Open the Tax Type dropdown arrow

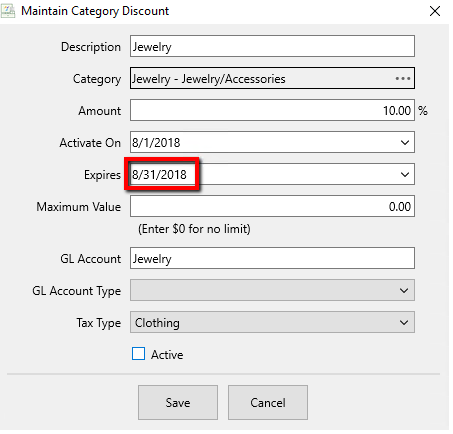click(404, 322)
